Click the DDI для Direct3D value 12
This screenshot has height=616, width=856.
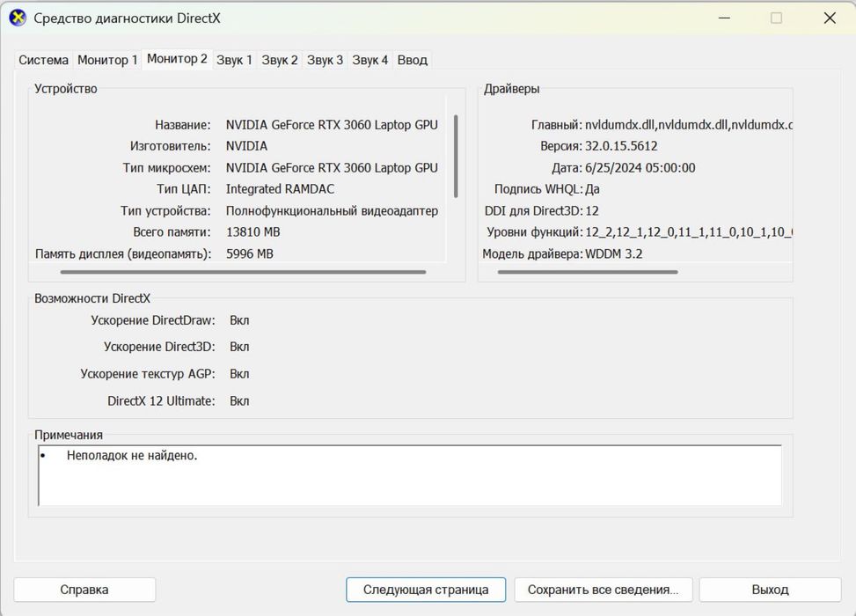[x=592, y=211]
